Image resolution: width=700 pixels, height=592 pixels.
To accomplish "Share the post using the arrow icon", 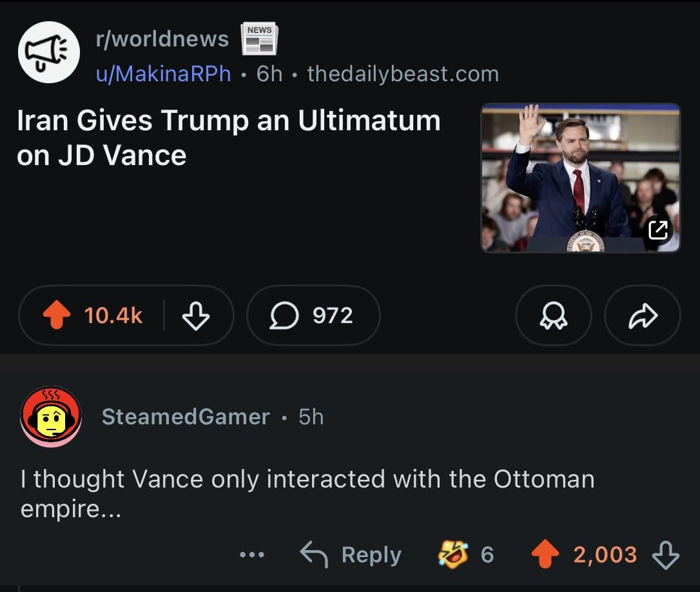I will (642, 315).
